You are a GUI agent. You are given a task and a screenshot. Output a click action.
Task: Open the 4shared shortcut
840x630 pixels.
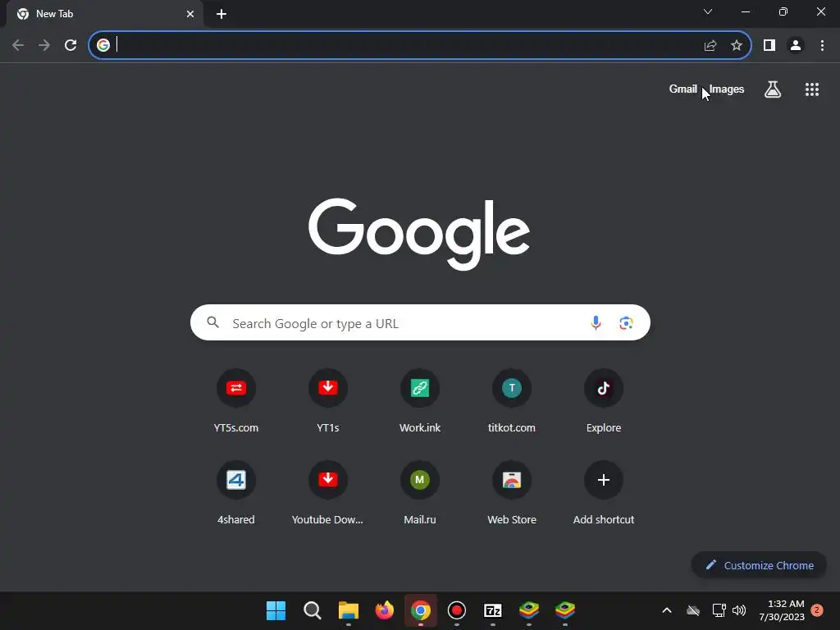236,492
